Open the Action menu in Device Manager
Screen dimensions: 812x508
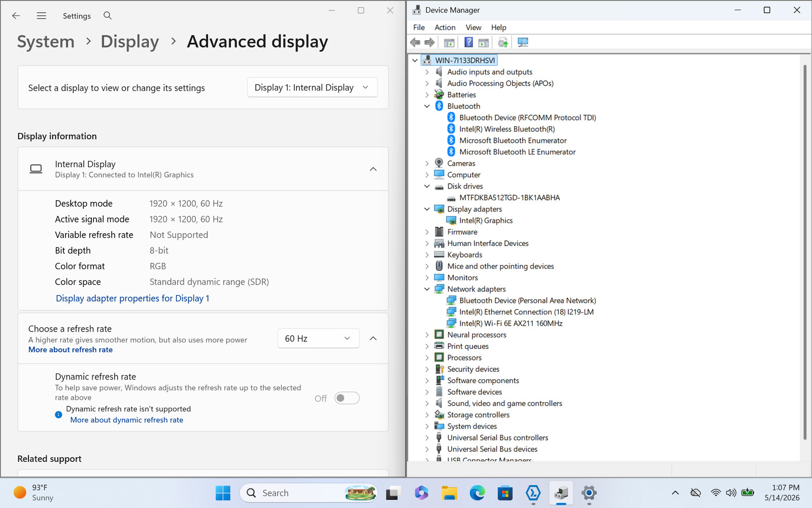445,27
